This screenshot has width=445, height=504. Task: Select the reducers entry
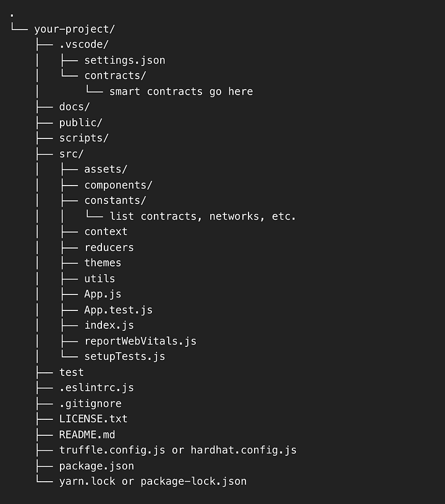tap(109, 247)
